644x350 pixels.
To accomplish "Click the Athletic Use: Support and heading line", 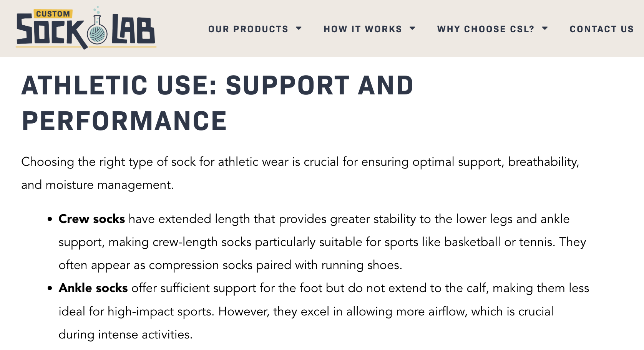I will (x=217, y=85).
